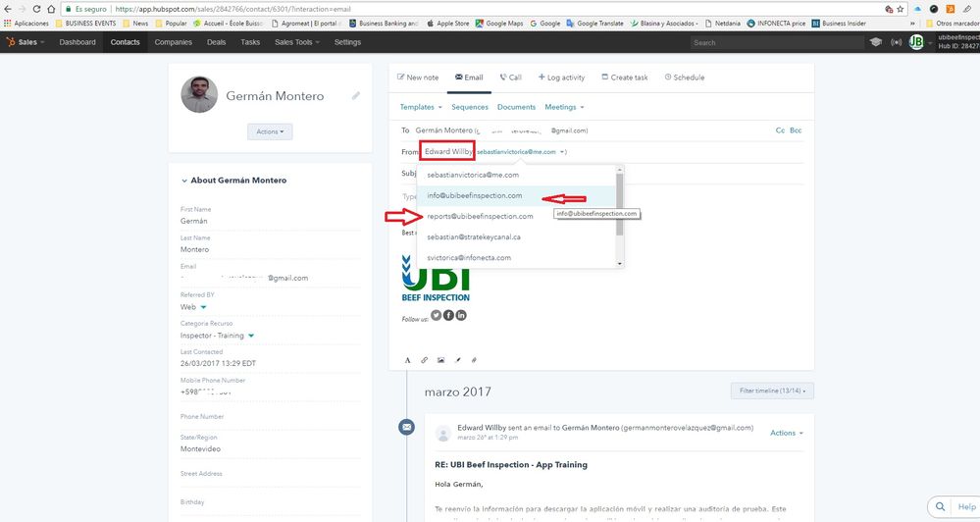Open Germán Montero's profile photo
The height and width of the screenshot is (522, 980).
(199, 94)
